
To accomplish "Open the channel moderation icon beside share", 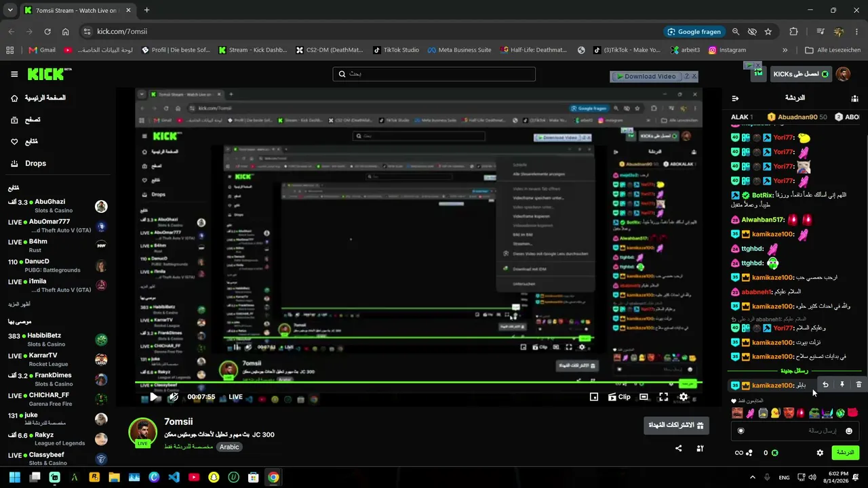I will (700, 448).
